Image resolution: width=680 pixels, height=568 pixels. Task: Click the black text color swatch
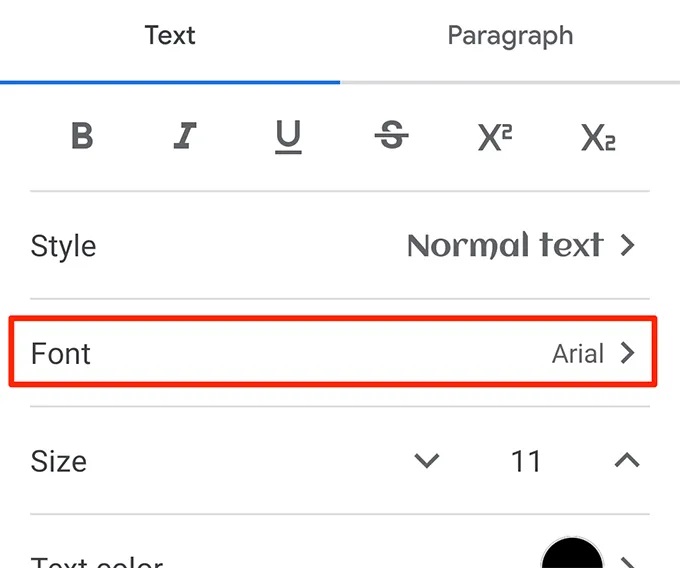coord(572,555)
